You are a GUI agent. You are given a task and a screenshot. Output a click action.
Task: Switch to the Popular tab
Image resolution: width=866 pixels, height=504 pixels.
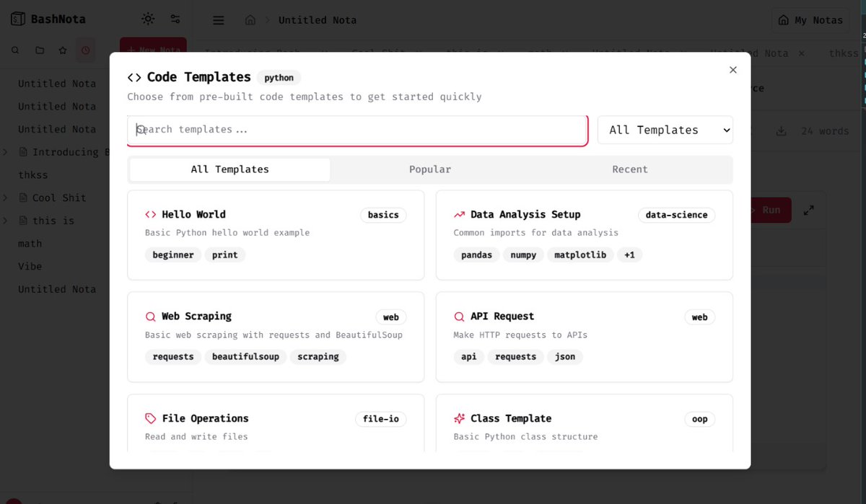(430, 169)
